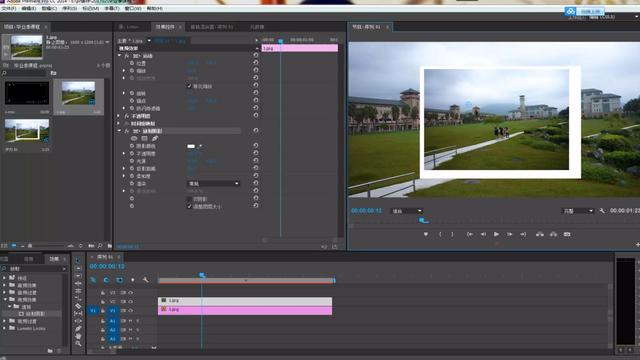Expand the Scale parameter
The image size is (640, 360).
(x=124, y=71)
